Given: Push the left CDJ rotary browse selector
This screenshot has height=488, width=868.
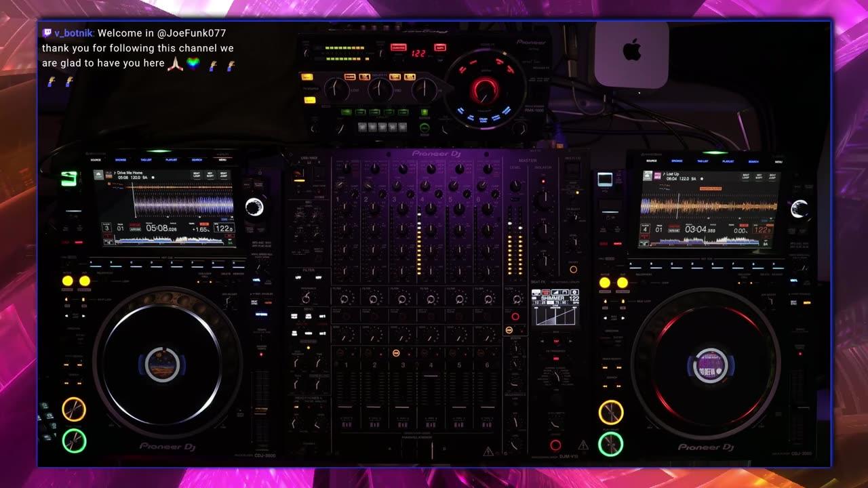Looking at the screenshot, I should click(254, 207).
